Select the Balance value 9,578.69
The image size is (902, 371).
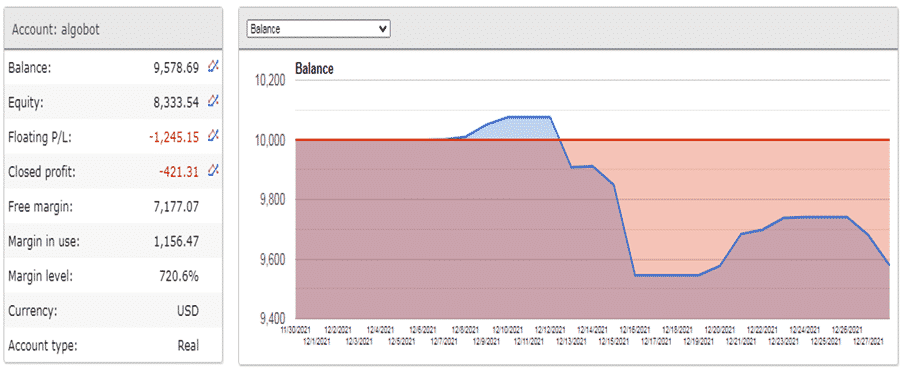pos(175,68)
